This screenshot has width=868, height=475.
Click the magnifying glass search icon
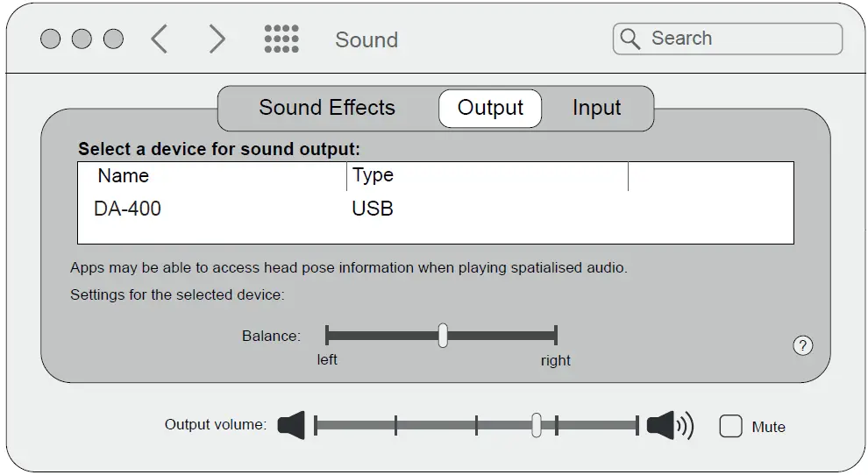[630, 39]
